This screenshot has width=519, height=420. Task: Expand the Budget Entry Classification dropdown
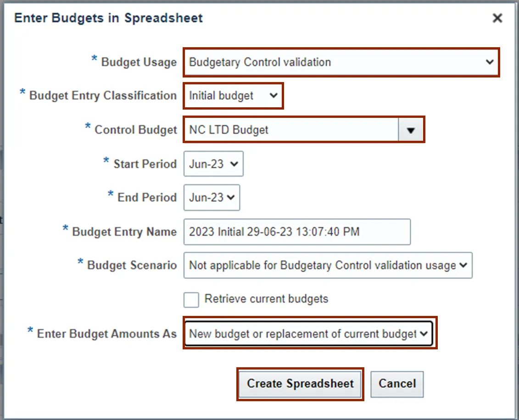tap(233, 96)
